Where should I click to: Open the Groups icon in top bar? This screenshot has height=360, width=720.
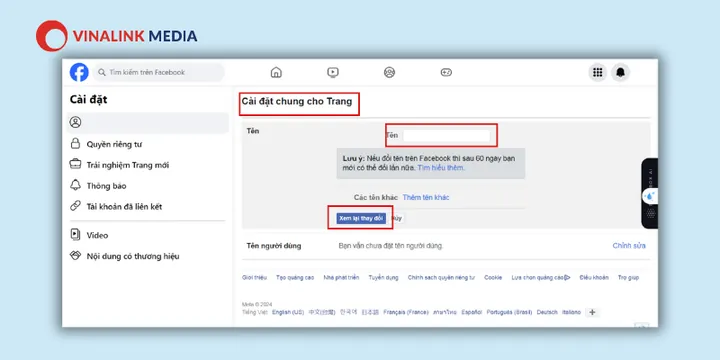[389, 73]
